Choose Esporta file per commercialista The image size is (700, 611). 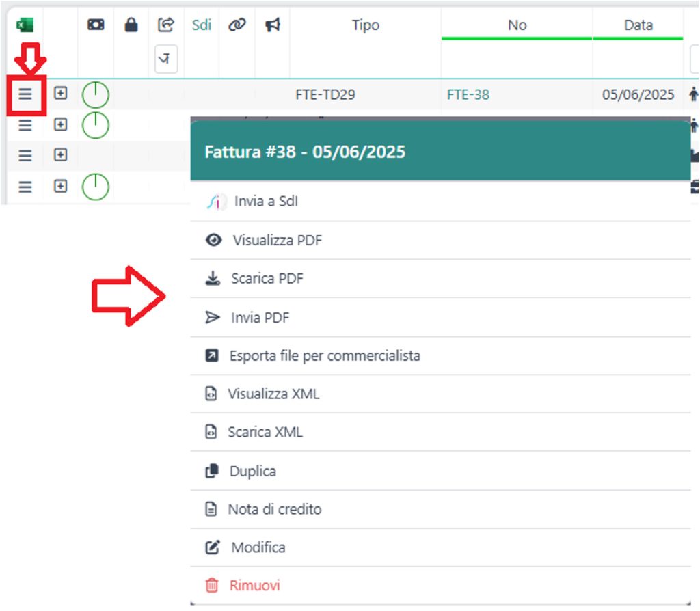(324, 356)
